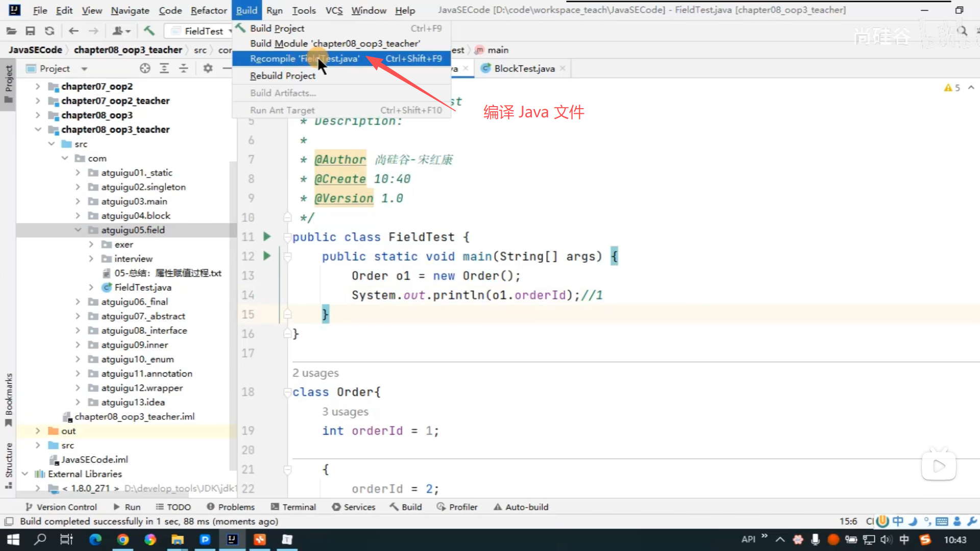Click the Navigate Back arrow icon
The height and width of the screenshot is (551, 980).
tap(73, 31)
